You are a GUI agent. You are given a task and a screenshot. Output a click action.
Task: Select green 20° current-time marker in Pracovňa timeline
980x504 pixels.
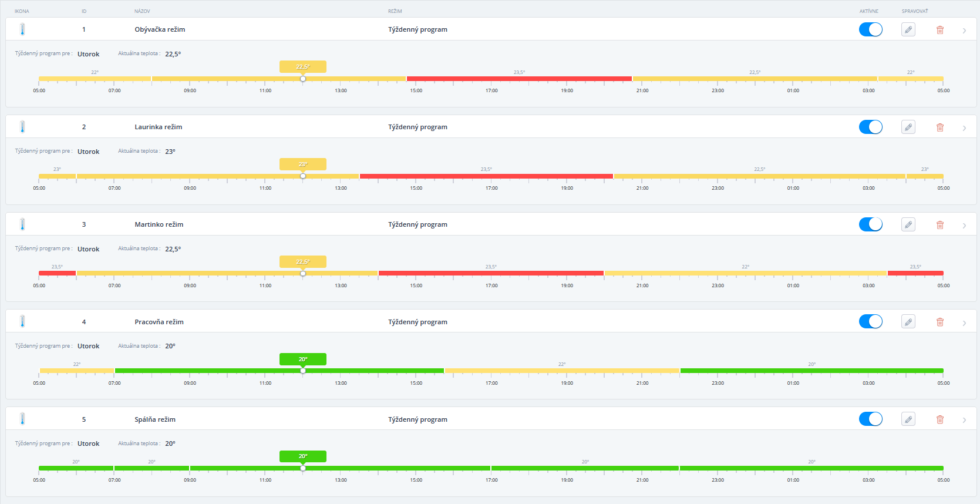coord(302,359)
